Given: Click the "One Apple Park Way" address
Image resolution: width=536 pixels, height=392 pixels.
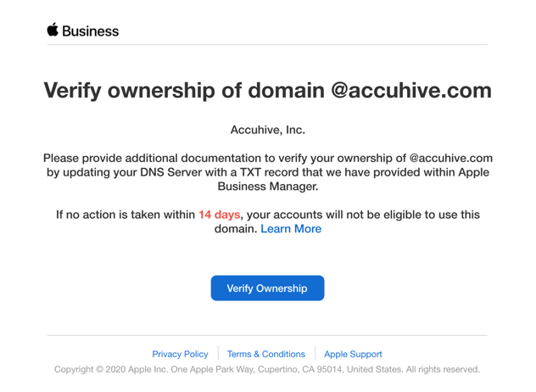Looking at the screenshot, I should 223,370.
